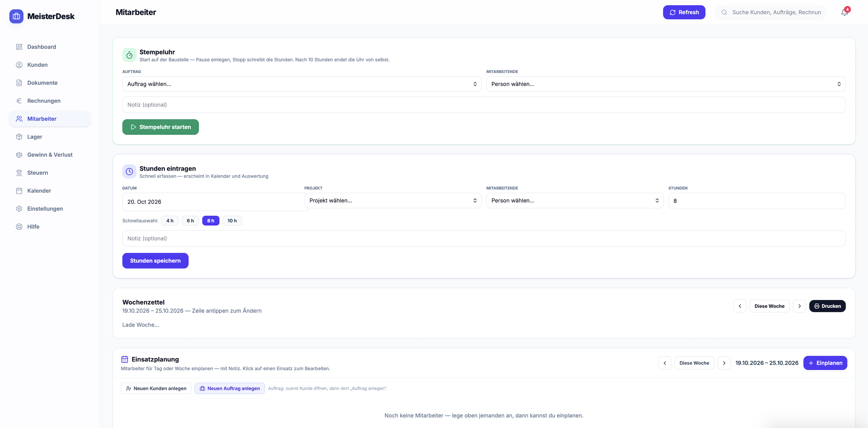Image resolution: width=868 pixels, height=428 pixels.
Task: Click the search magnifier icon
Action: 724,12
